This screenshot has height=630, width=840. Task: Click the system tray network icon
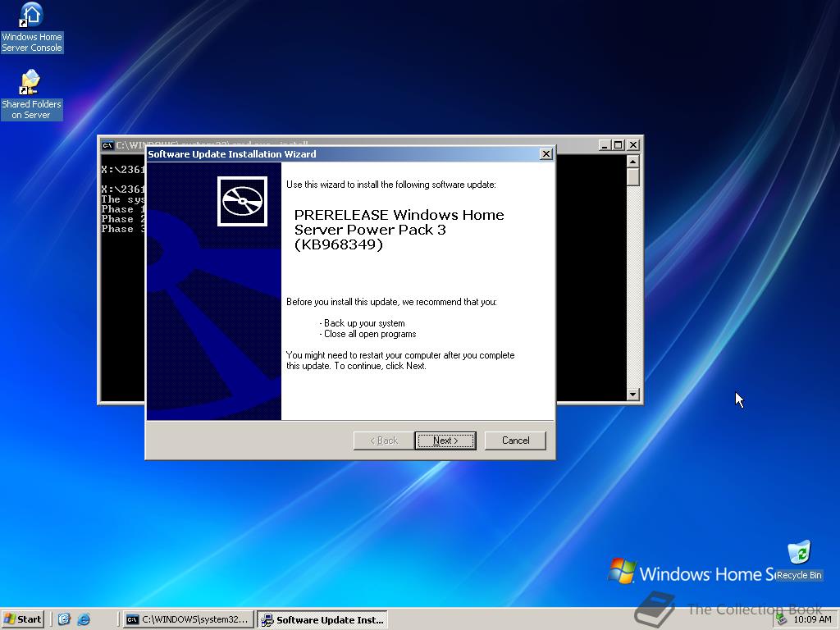[x=782, y=619]
